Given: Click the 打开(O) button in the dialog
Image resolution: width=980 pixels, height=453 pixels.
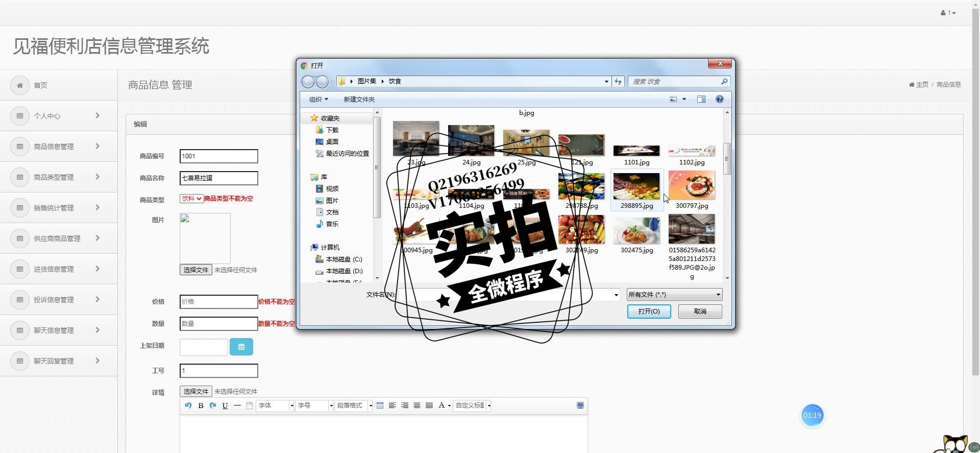Looking at the screenshot, I should pos(649,312).
